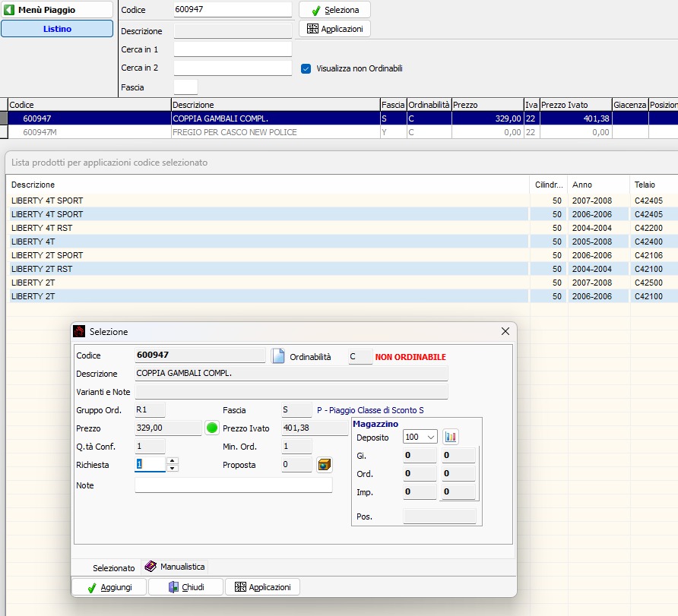The width and height of the screenshot is (678, 616).
Task: Increase Richiesta quantity with up arrow
Action: tap(173, 461)
